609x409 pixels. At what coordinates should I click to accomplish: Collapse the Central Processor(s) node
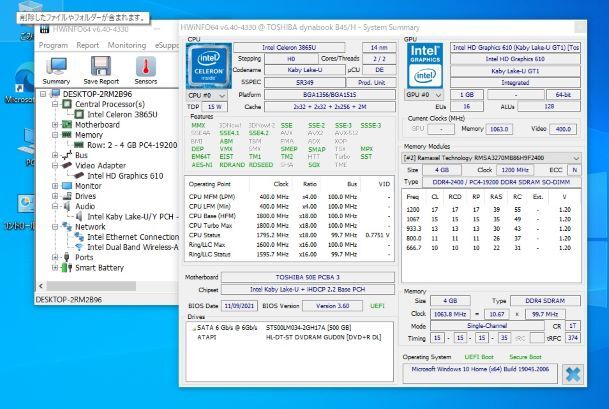(x=55, y=104)
